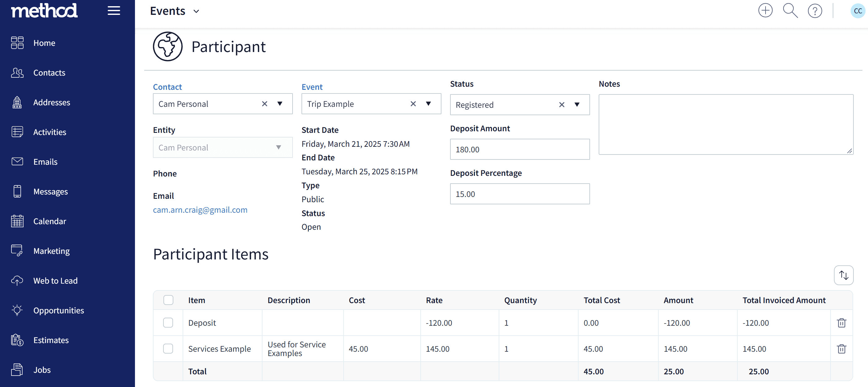
Task: Clear the Contact field selection
Action: point(264,104)
